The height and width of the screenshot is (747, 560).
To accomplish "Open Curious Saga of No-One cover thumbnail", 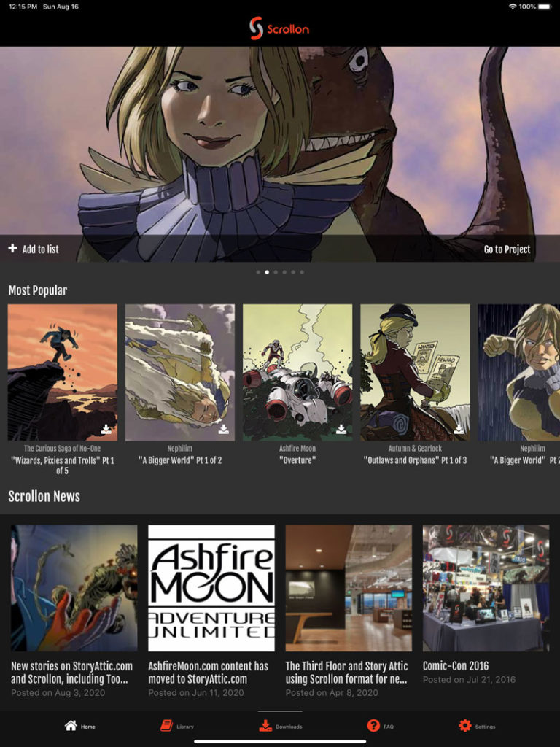I will [x=63, y=373].
